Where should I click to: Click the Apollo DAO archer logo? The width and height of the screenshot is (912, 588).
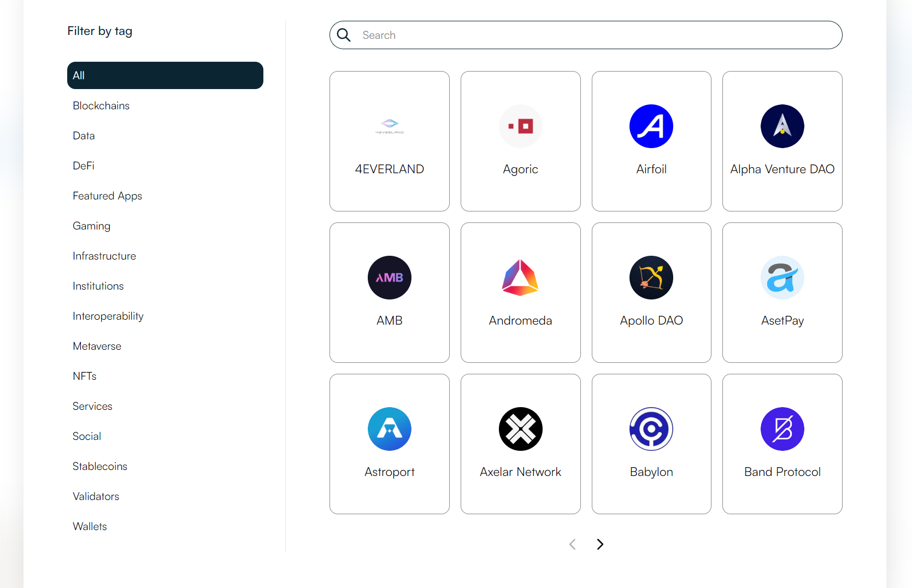651,278
